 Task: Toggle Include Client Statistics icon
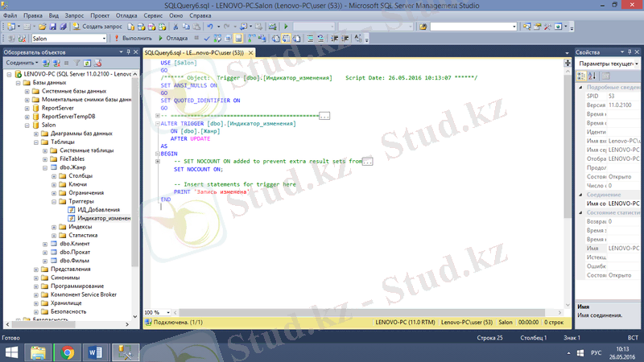point(262,39)
